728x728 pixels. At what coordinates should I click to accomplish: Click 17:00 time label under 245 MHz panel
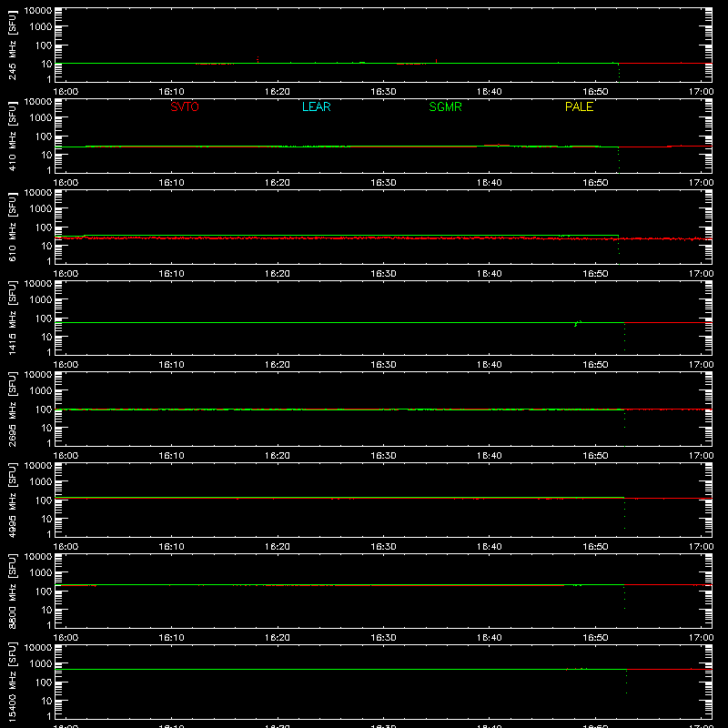coord(701,92)
